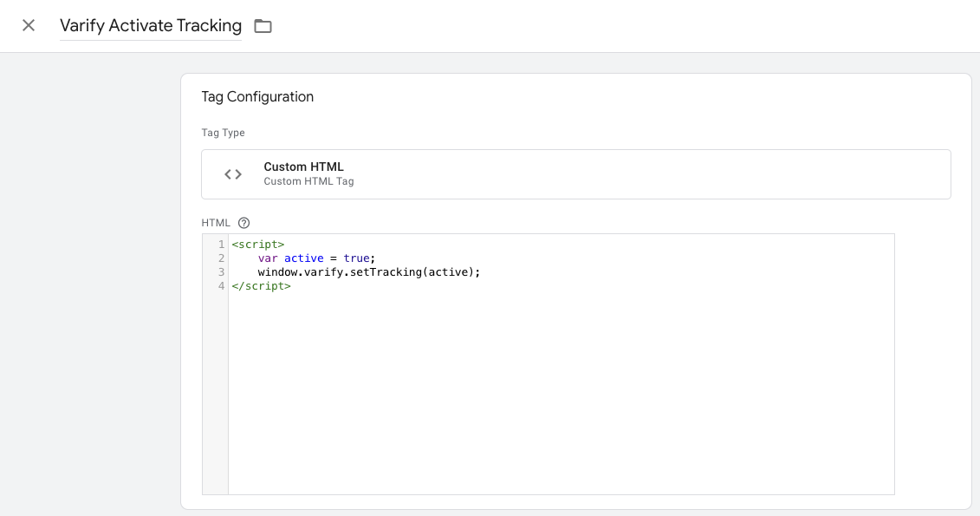Click the opening <script> line of code
This screenshot has height=516, width=980.
(258, 245)
